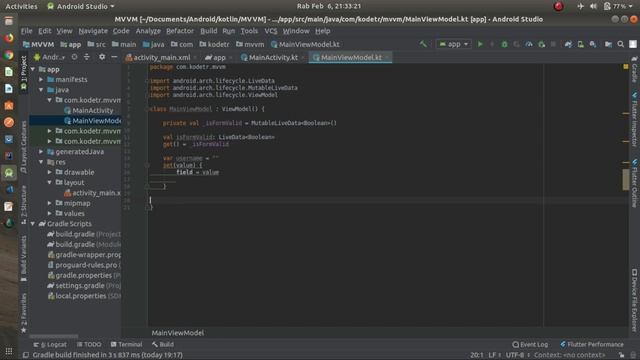Expand the manifests folder
Viewport: 640px width, 360px height.
(x=41, y=80)
